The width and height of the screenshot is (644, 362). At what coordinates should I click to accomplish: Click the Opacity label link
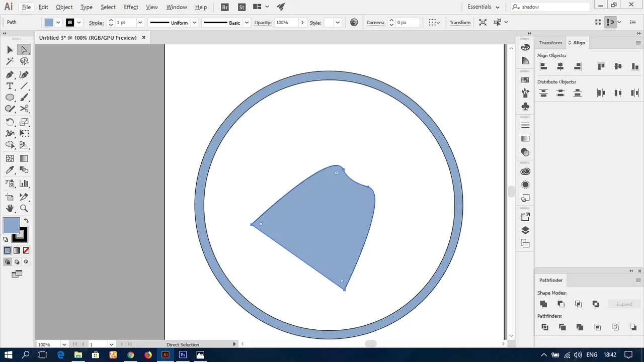[263, 23]
